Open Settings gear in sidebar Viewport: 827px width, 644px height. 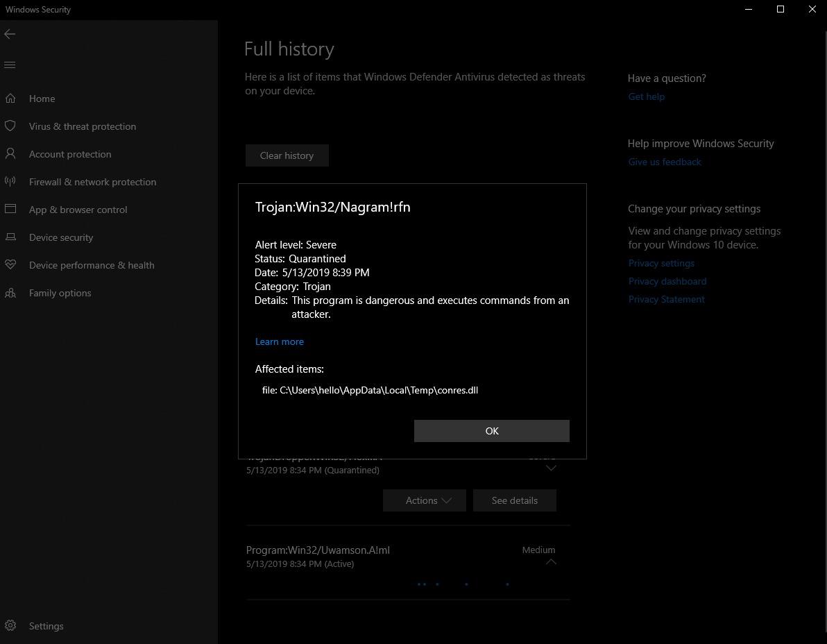[10, 626]
